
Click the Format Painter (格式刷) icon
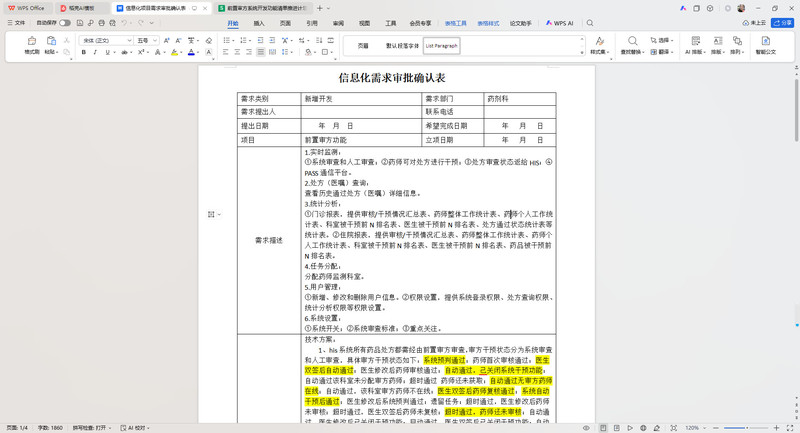coord(32,41)
